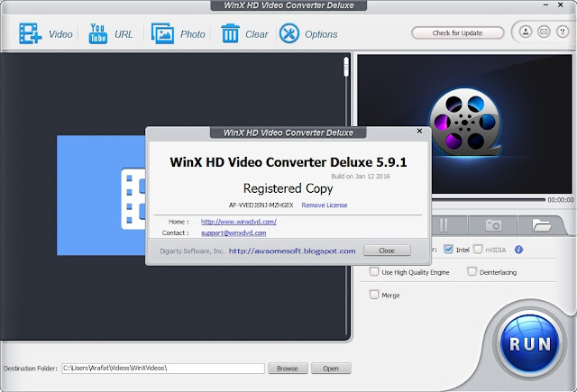
Task: Click the URL toolbar label
Action: click(x=124, y=34)
